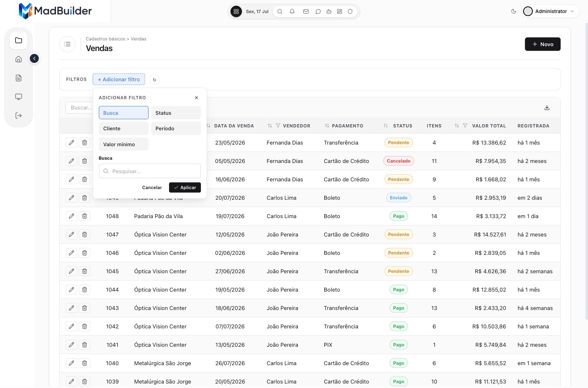
Task: Open the search icon in top bar
Action: 280,11
